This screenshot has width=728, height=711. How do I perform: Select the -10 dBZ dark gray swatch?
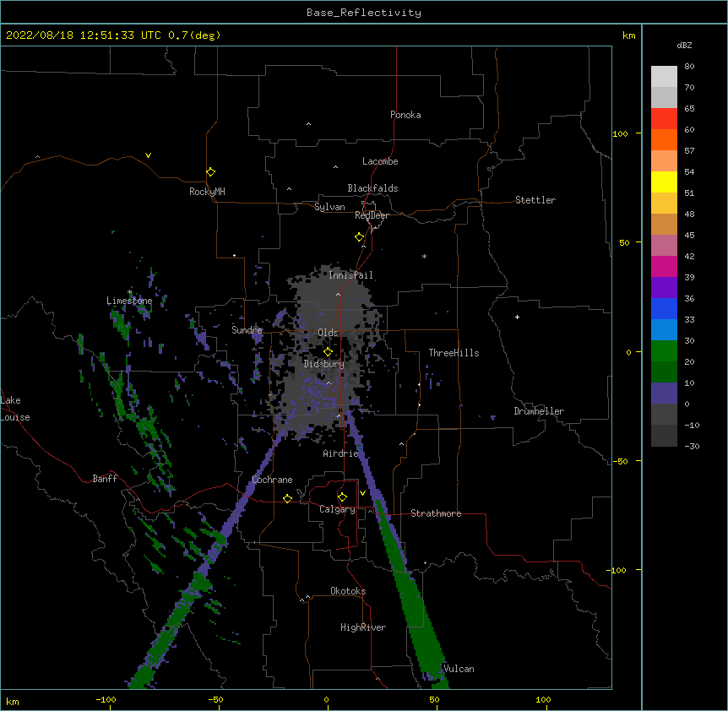click(x=664, y=436)
